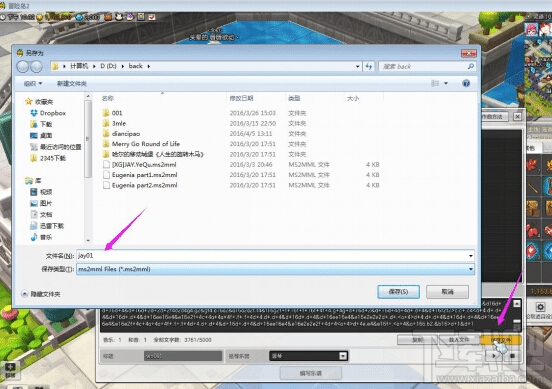The width and height of the screenshot is (552, 389).
Task: Click the search magnifier icon in search box
Action: pos(471,66)
